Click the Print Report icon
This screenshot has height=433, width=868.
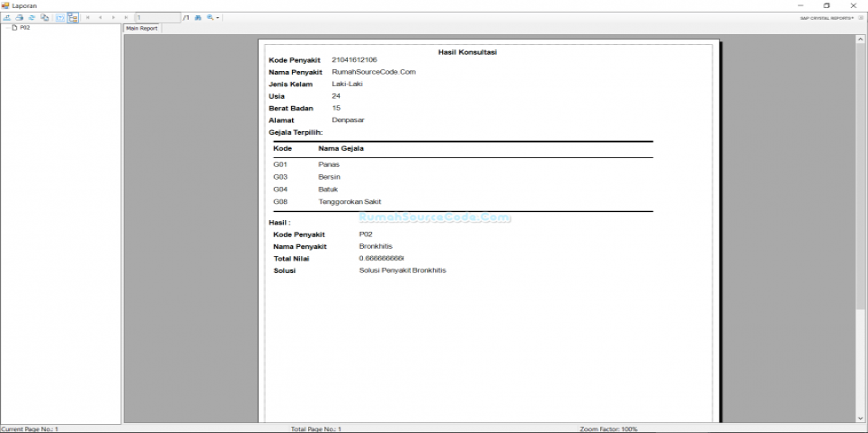coord(19,17)
